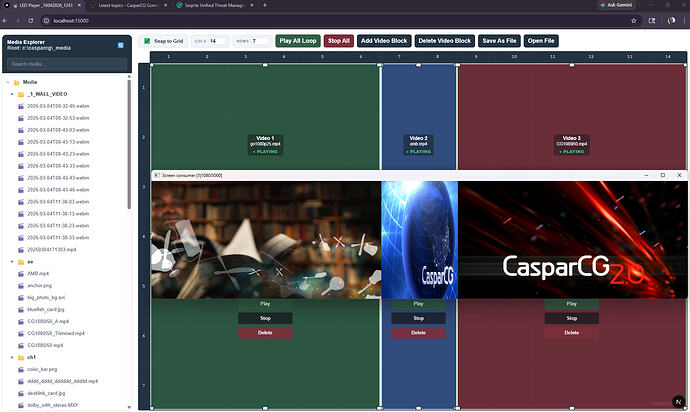
Task: Click Add Video Block button
Action: tap(383, 41)
